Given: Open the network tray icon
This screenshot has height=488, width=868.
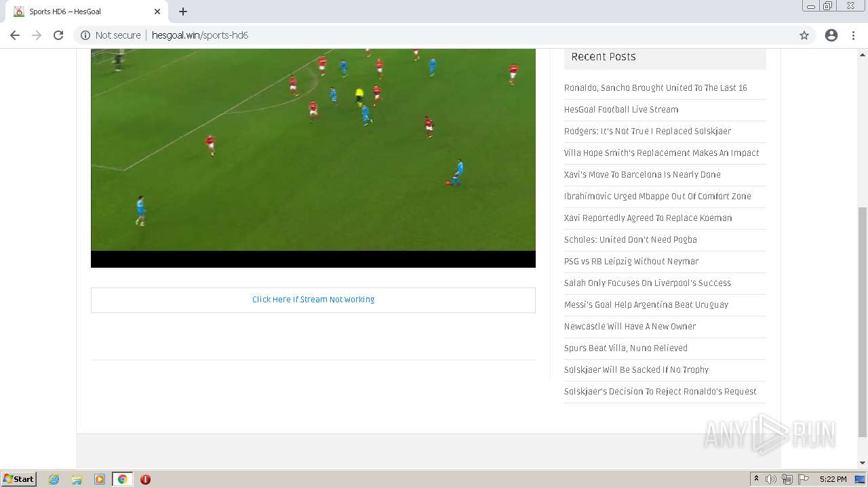Looking at the screenshot, I should point(787,479).
